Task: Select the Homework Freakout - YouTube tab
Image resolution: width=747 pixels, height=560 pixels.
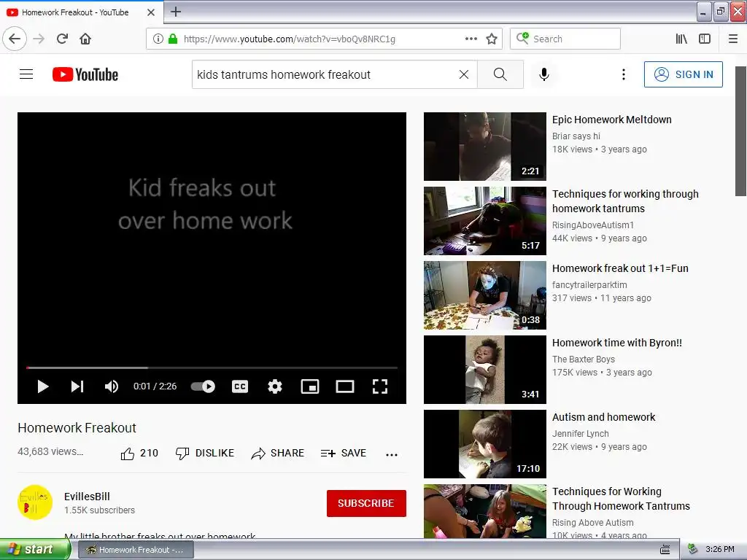Action: tap(75, 12)
